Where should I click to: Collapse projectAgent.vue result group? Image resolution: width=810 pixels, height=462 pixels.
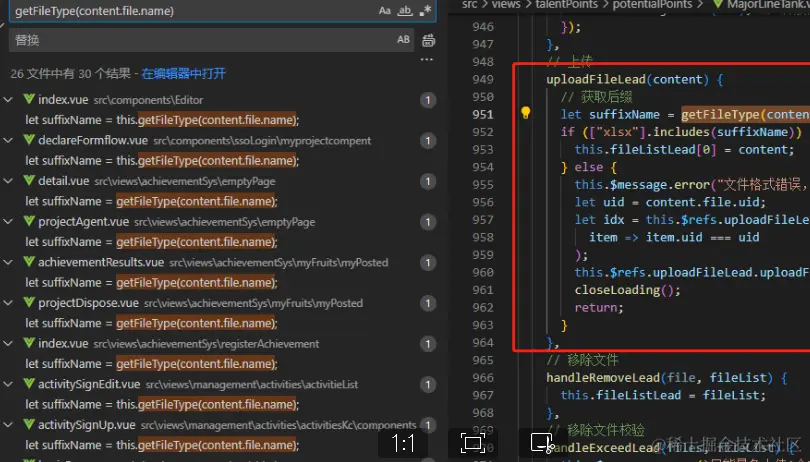click(8, 222)
